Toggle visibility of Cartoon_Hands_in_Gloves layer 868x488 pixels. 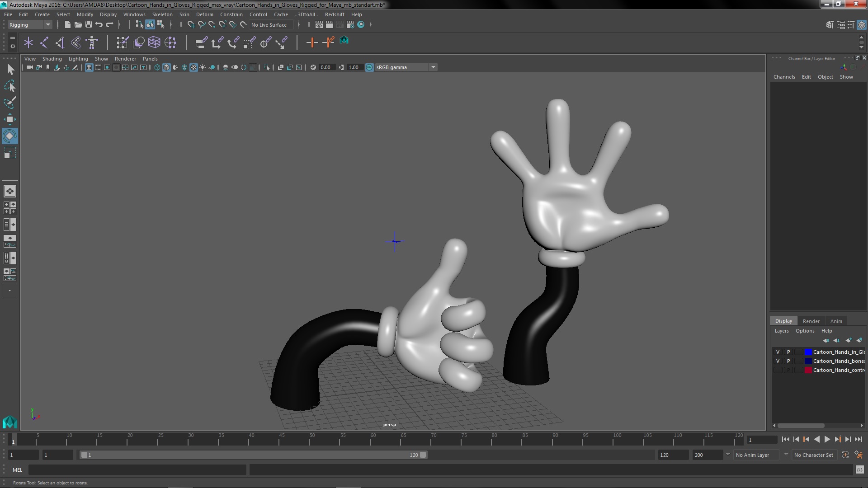[778, 352]
